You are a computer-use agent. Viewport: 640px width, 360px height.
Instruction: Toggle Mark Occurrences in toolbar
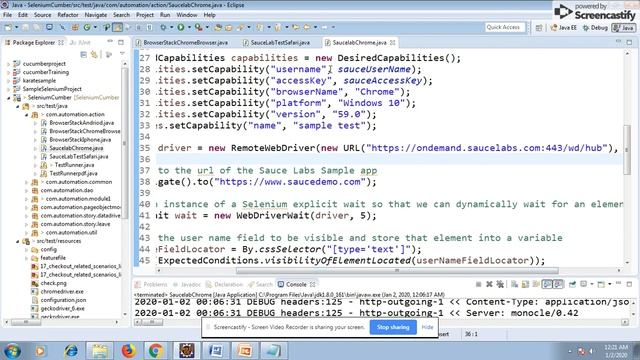pos(117,27)
